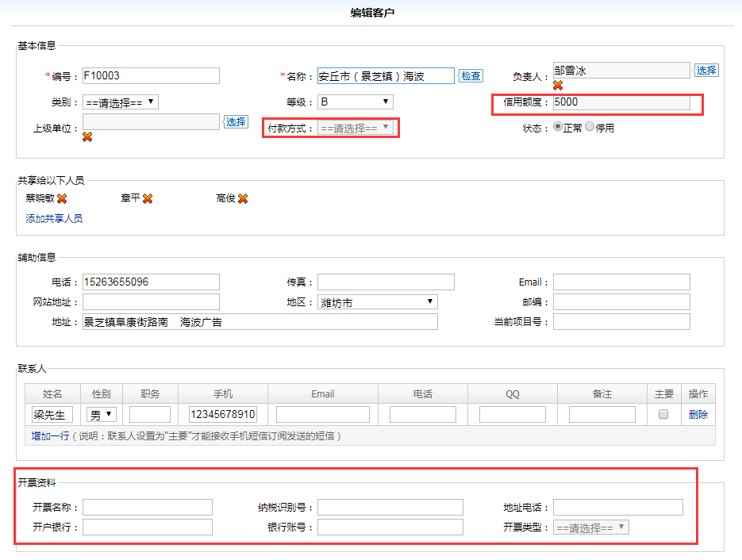Viewport: 742px width, 560px height.
Task: Click the 添加共享人员 link
Action: coord(54,218)
